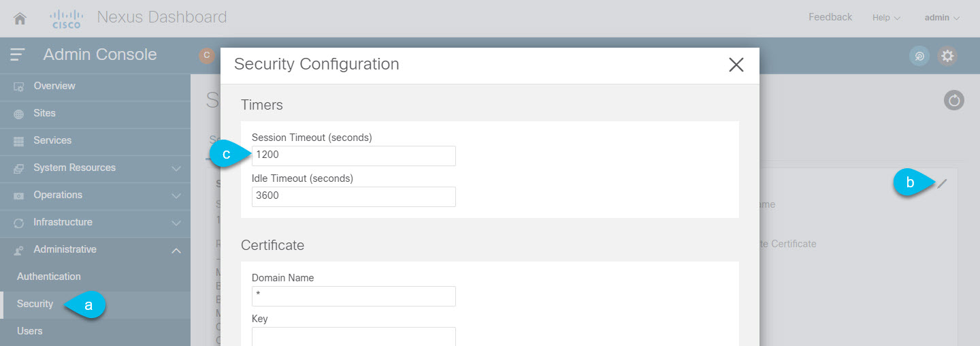Click the refresh icon on page

click(x=954, y=101)
